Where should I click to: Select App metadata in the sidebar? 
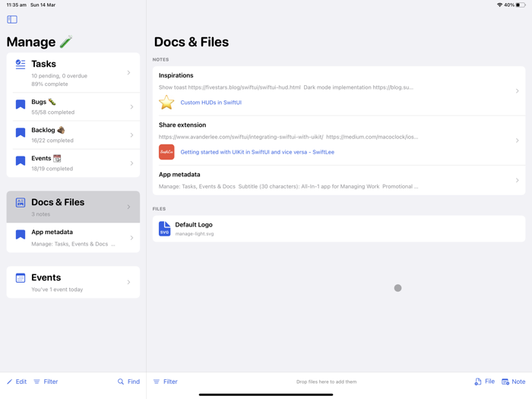(x=73, y=237)
